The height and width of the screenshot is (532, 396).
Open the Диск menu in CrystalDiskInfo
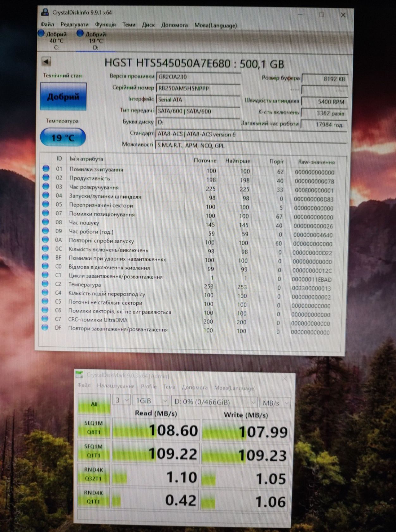pos(148,25)
